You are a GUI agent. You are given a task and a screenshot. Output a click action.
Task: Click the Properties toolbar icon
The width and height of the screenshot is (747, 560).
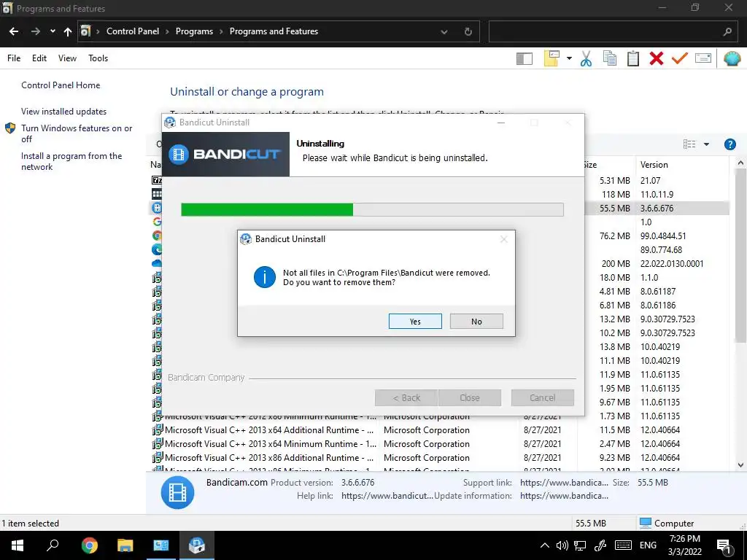click(x=703, y=58)
